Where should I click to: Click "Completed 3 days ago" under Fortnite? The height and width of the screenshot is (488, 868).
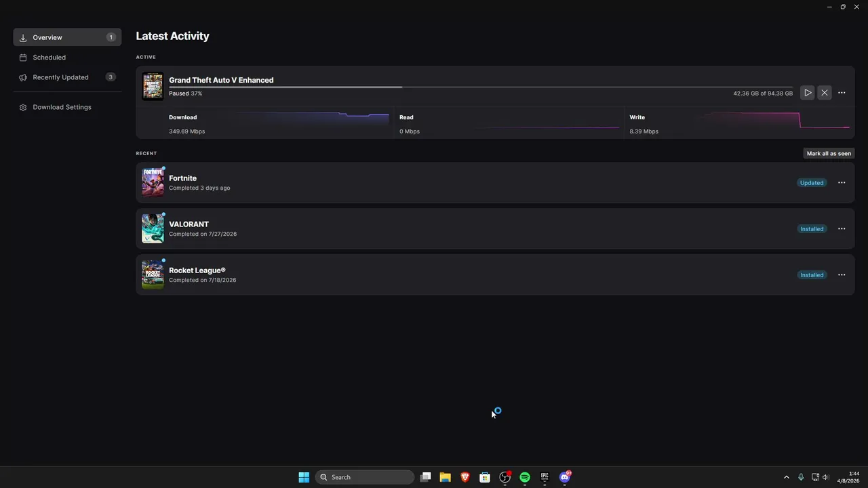(199, 188)
